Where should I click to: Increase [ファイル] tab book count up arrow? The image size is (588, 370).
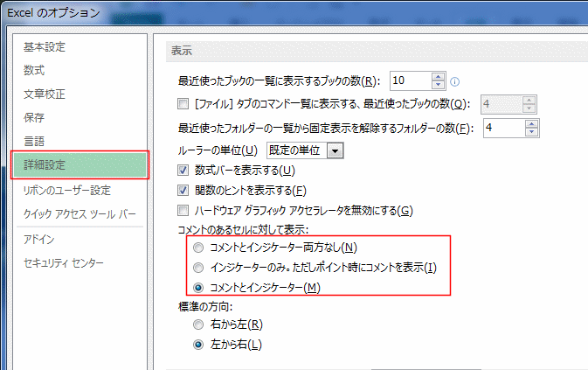pyautogui.click(x=529, y=101)
